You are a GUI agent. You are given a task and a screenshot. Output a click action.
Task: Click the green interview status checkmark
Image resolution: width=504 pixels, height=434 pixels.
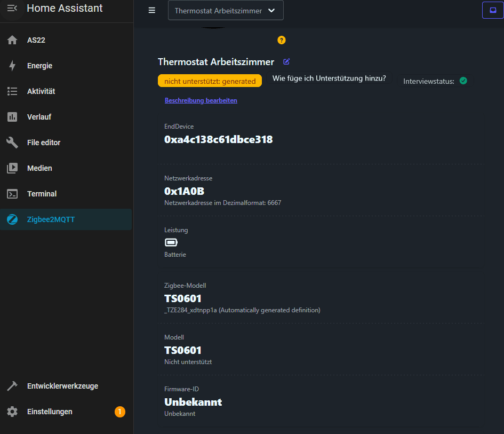click(x=463, y=81)
